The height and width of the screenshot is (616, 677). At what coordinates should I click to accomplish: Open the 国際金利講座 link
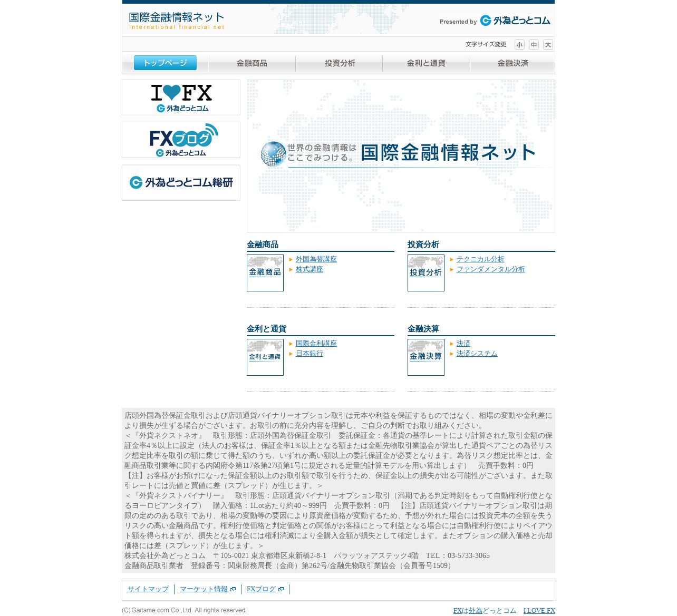point(316,344)
